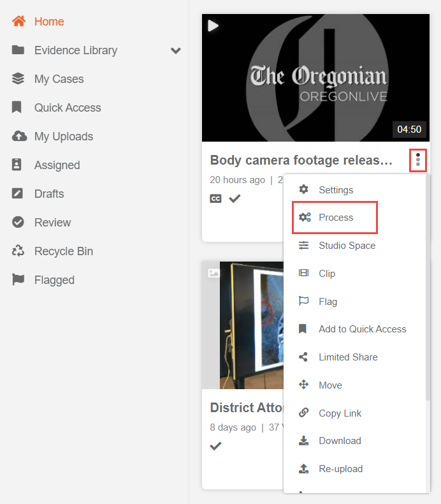Click Copy Link menu entry
The width and height of the screenshot is (441, 504).
(340, 413)
